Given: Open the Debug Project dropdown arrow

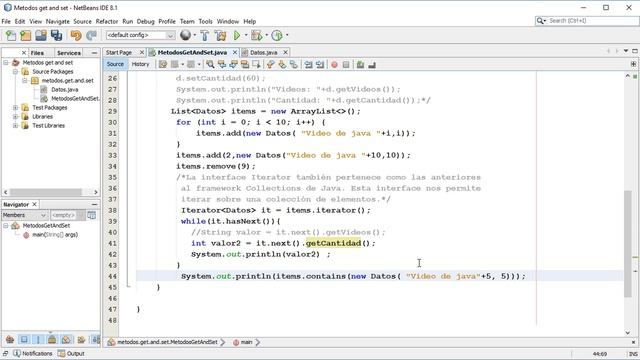Looking at the screenshot, I should (x=267, y=36).
